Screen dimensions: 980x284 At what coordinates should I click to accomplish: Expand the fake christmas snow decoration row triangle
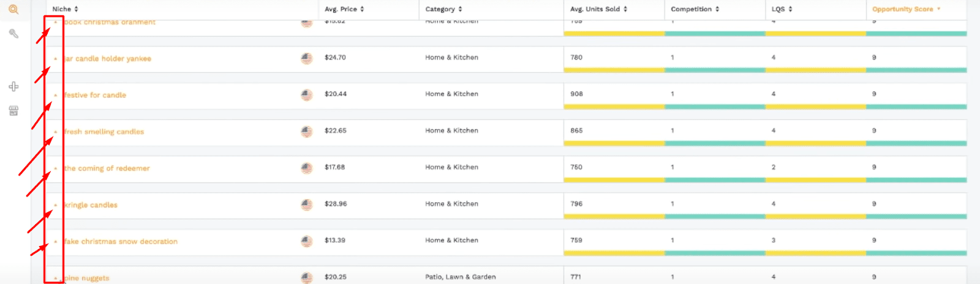(56, 242)
